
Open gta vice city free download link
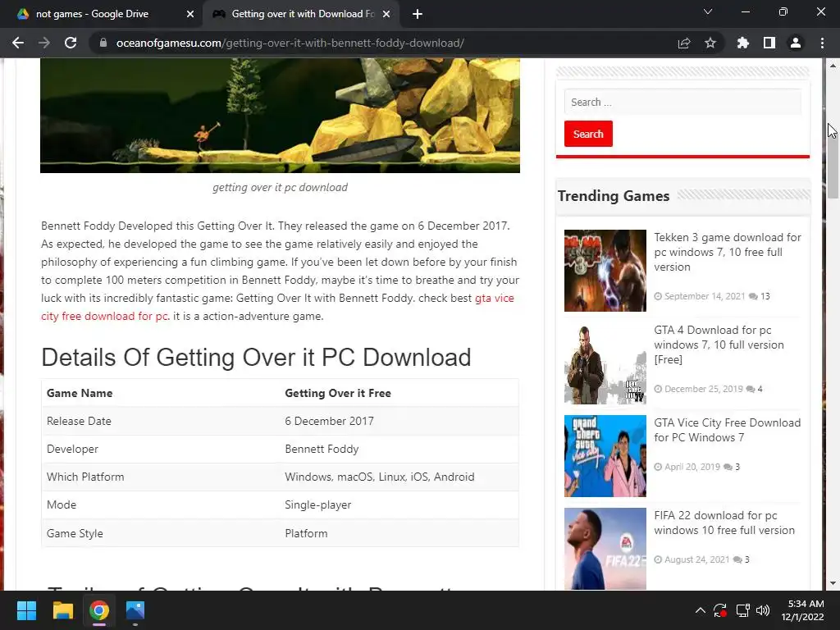point(494,298)
